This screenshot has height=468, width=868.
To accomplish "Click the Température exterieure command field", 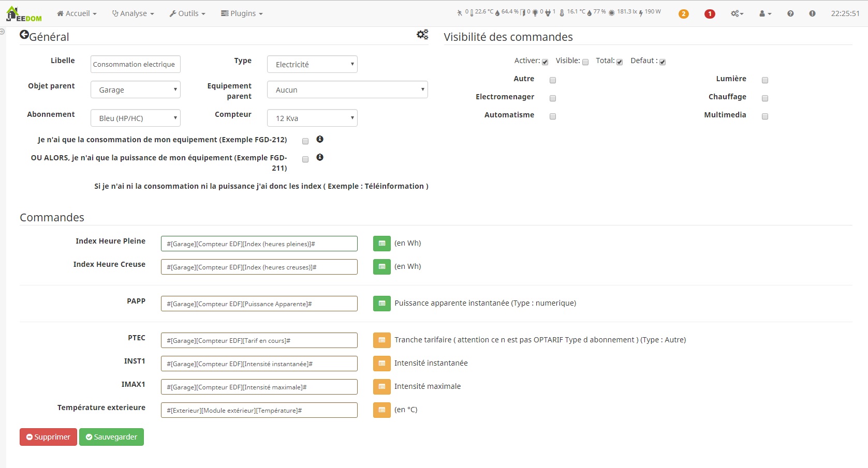I will 259,410.
